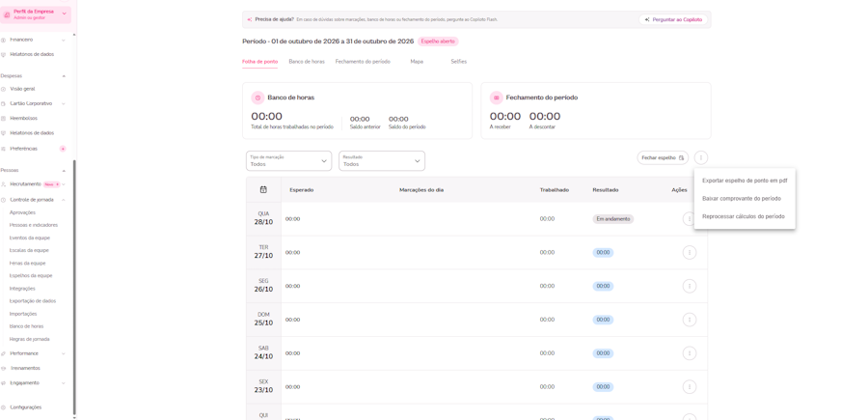Image resolution: width=868 pixels, height=420 pixels.
Task: Open actions menu for SAB 24/10
Action: click(x=690, y=353)
